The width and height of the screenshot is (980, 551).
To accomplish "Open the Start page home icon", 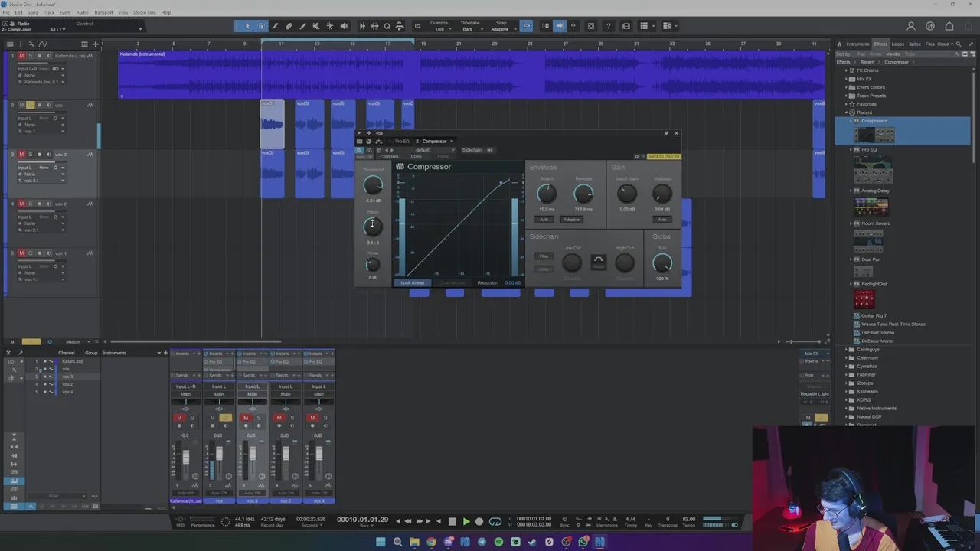I will [949, 26].
